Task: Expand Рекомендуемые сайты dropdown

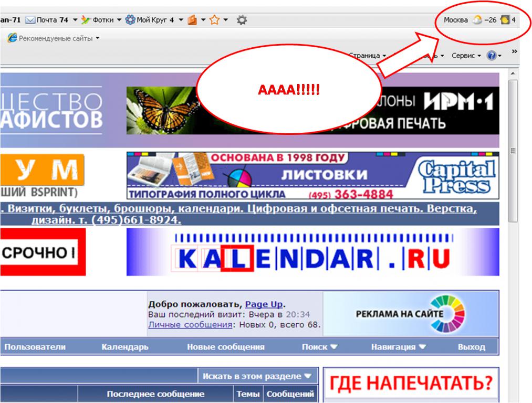Action: click(x=98, y=38)
